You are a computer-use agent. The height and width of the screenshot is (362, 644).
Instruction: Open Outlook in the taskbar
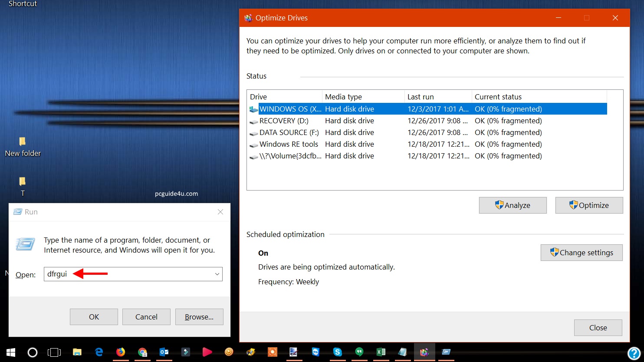pyautogui.click(x=164, y=352)
